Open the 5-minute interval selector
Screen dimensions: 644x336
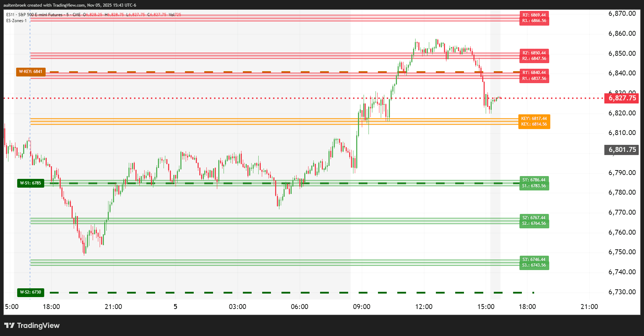coord(68,15)
